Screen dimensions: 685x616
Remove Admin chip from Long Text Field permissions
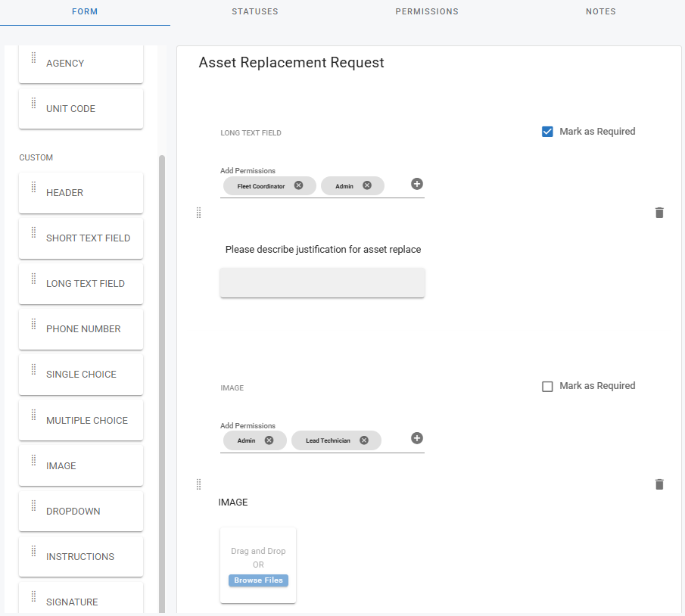point(367,185)
